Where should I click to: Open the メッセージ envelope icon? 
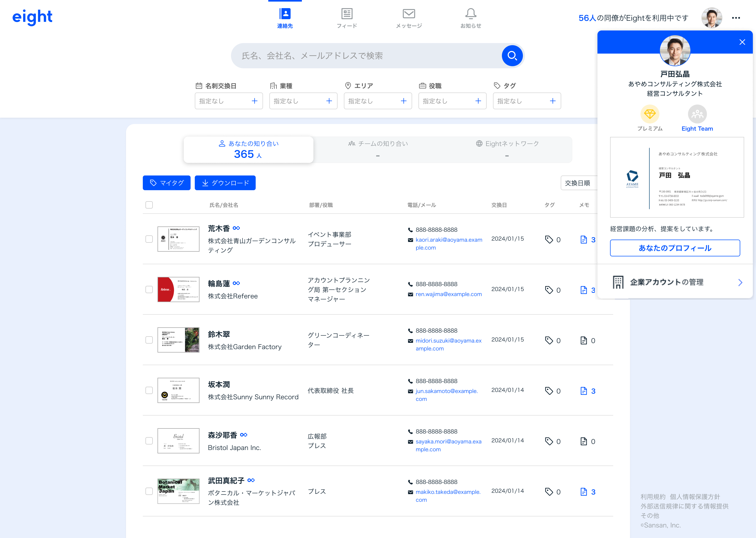[408, 14]
